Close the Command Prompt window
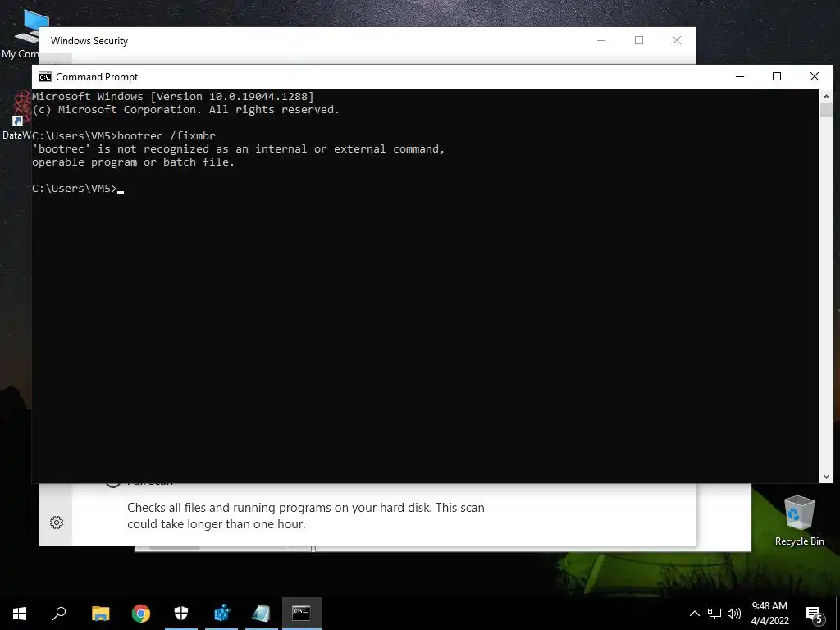840x630 pixels. pos(815,76)
